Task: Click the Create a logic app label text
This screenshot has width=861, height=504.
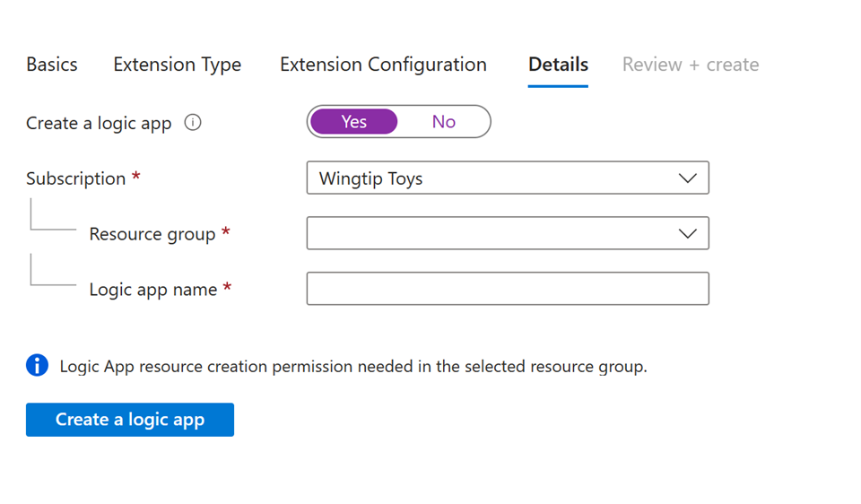Action: (99, 123)
